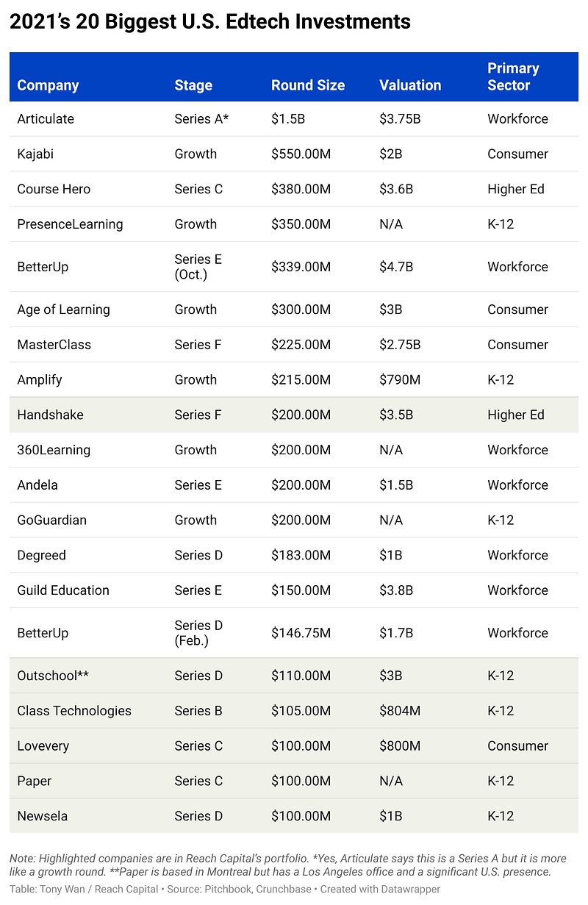Select the highlighted Handshake company cell
The image size is (588, 905).
coord(50,415)
